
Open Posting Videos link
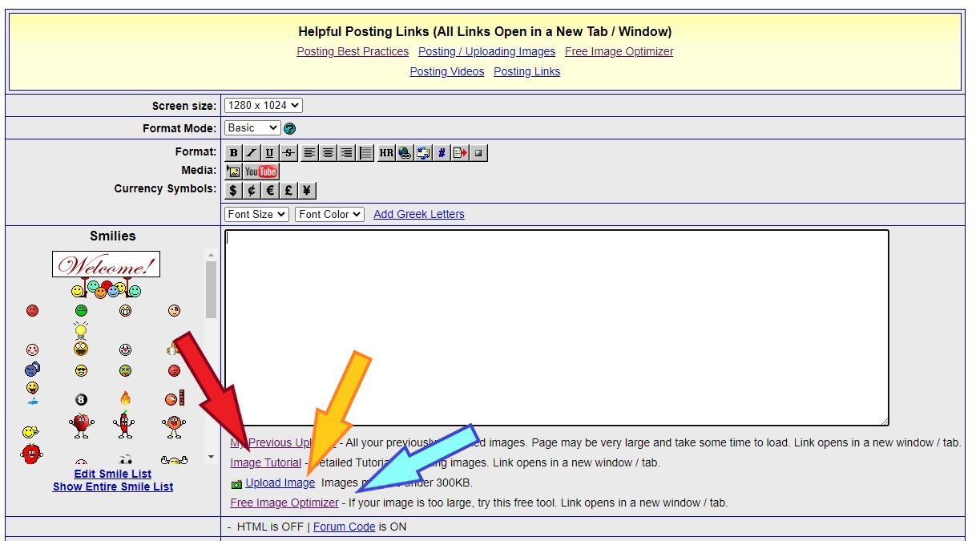[447, 71]
